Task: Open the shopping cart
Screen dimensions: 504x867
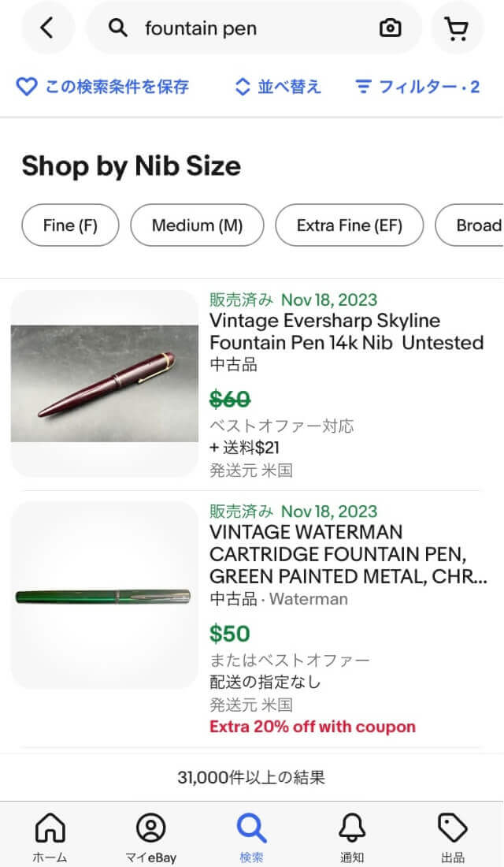Action: pyautogui.click(x=457, y=29)
